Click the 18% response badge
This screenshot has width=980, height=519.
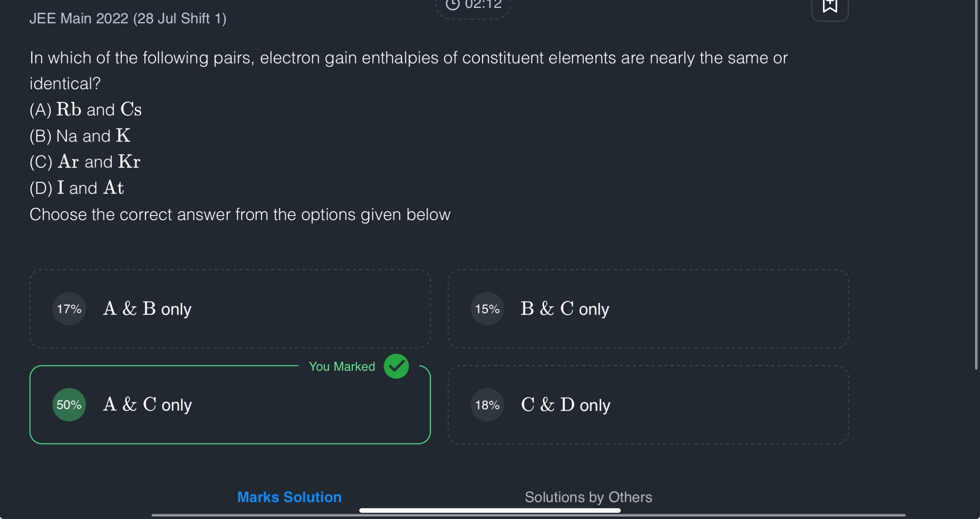coord(487,405)
